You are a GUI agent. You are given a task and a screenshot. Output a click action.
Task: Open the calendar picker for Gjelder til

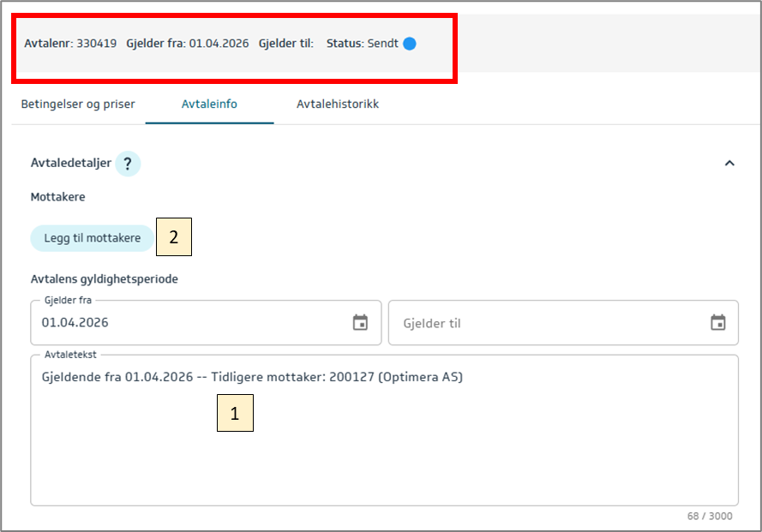[717, 323]
